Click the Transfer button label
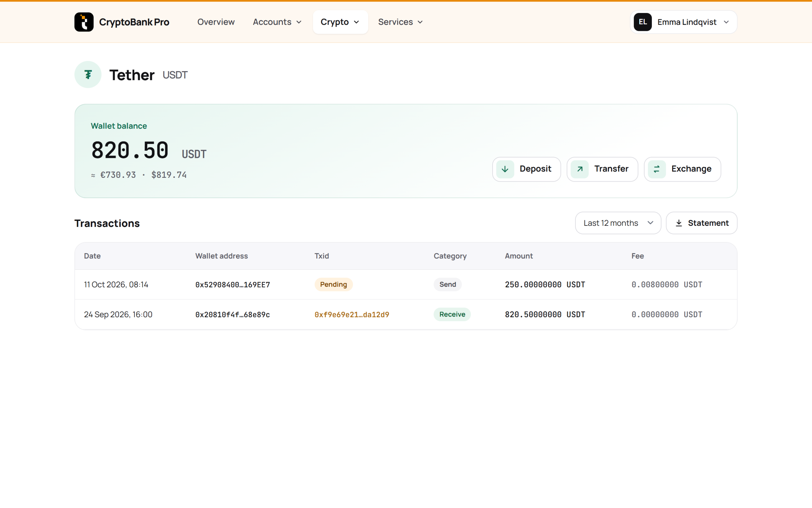812x508 pixels. 611,169
